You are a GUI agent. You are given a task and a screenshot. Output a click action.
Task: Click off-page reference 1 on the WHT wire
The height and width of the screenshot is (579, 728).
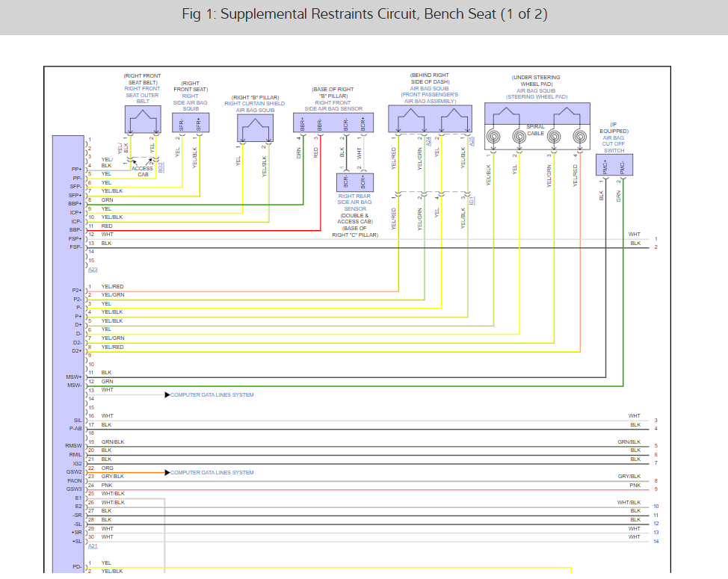tap(655, 239)
